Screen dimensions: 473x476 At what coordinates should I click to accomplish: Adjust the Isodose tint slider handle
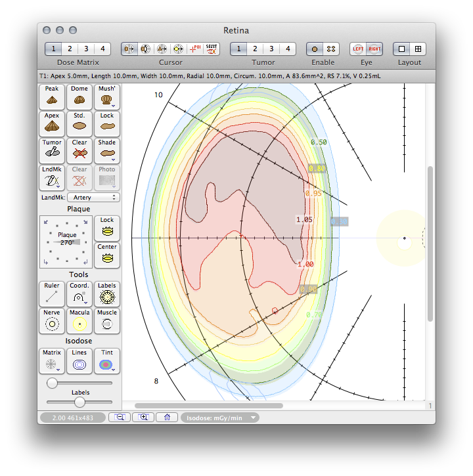pos(52,383)
